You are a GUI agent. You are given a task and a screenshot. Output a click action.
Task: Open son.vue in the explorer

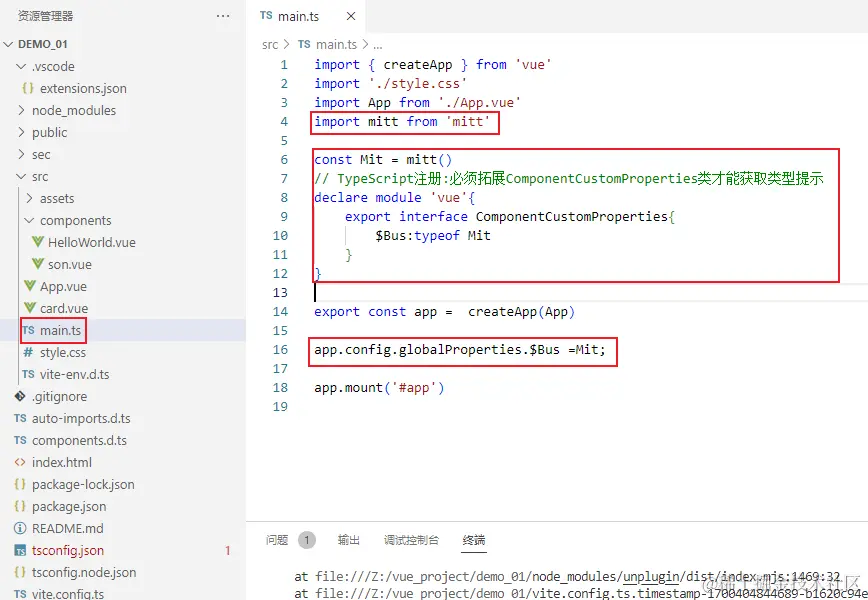[x=70, y=265]
